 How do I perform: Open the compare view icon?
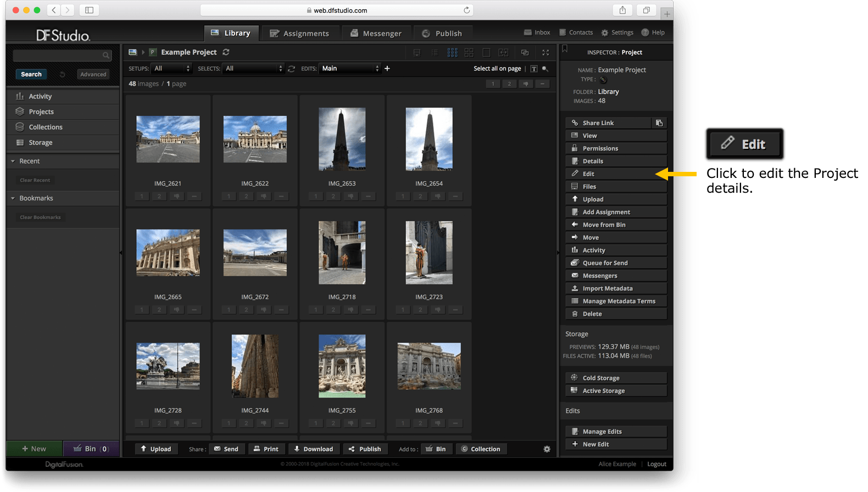503,52
